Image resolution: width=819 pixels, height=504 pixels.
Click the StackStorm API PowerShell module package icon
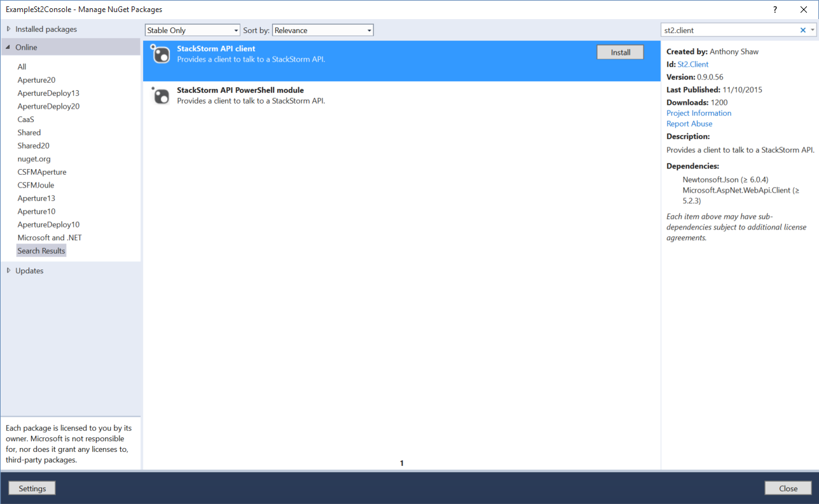160,96
